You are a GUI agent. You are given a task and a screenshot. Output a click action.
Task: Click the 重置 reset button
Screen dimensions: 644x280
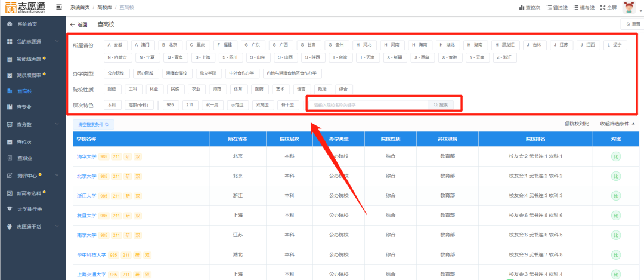click(x=632, y=24)
